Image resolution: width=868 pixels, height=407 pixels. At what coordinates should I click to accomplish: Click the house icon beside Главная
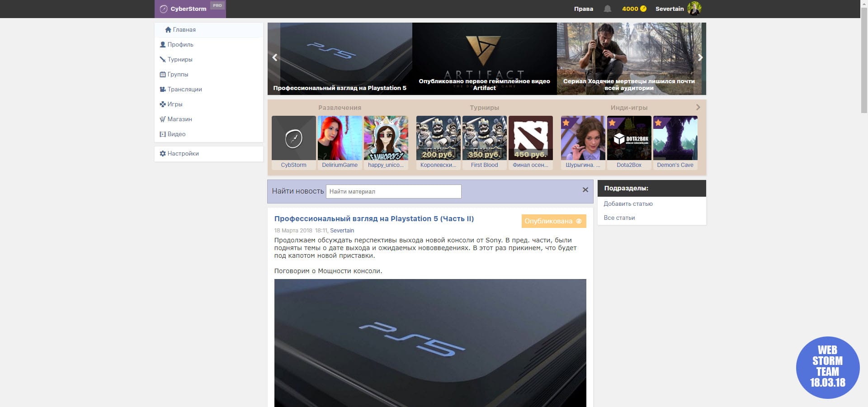(x=168, y=29)
